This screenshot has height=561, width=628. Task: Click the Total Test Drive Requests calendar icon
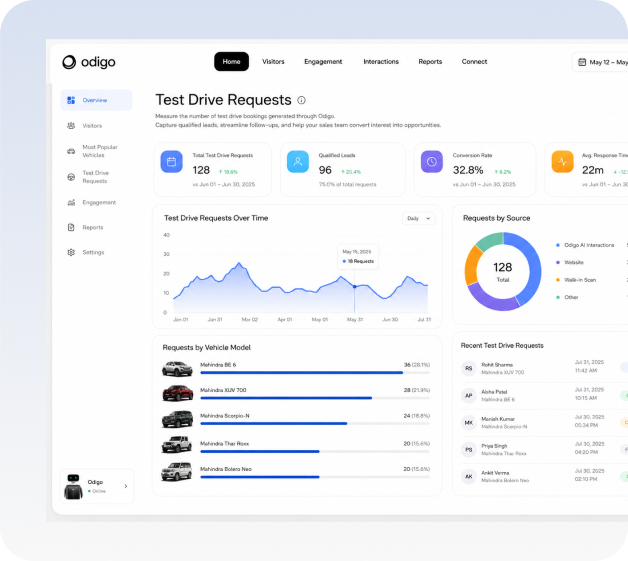[x=171, y=162]
